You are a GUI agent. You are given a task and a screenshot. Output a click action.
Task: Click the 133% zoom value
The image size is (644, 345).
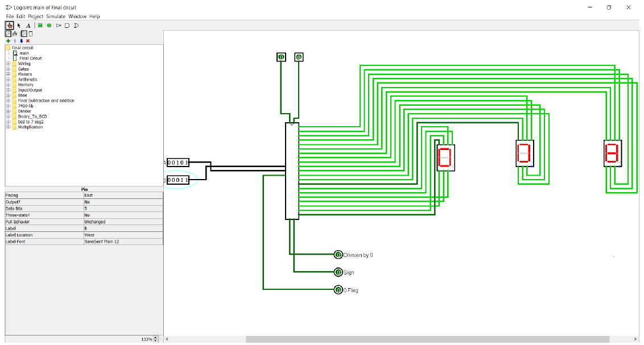pos(147,339)
